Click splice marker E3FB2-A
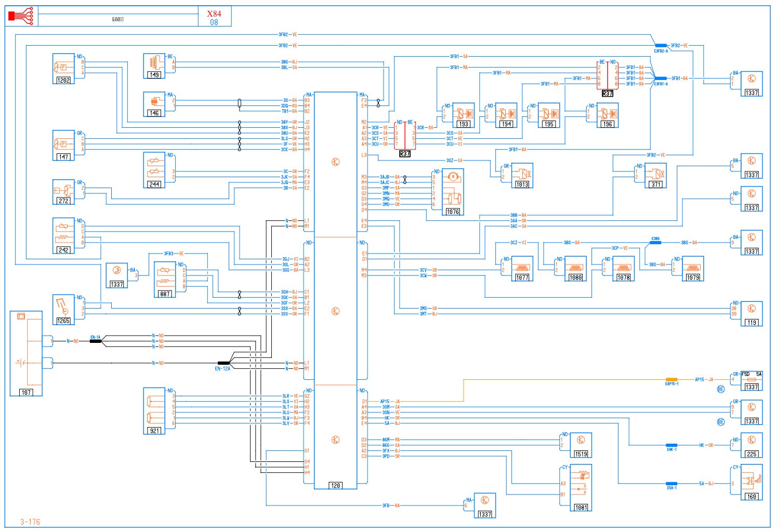This screenshot has width=776, height=532. coord(661,46)
